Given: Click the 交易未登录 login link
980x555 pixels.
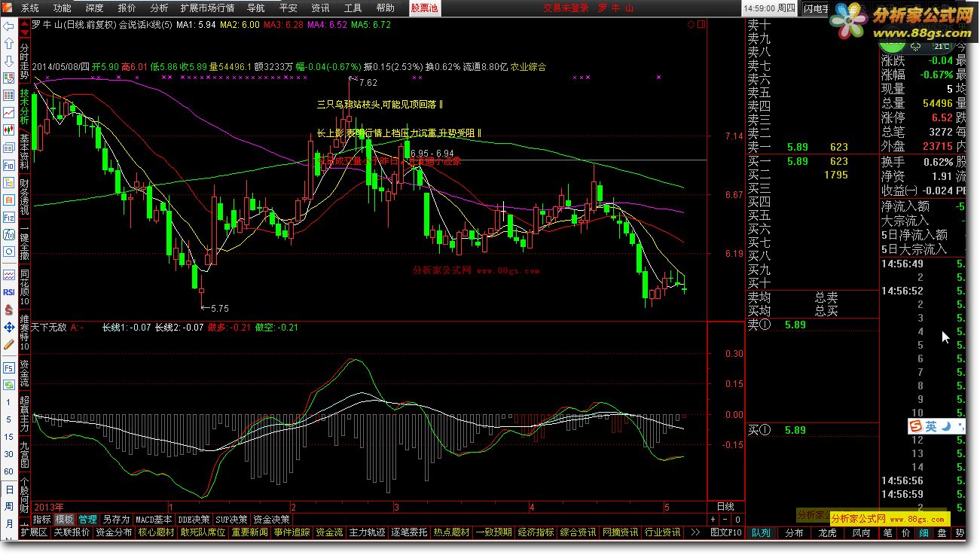Looking at the screenshot, I should tap(566, 8).
